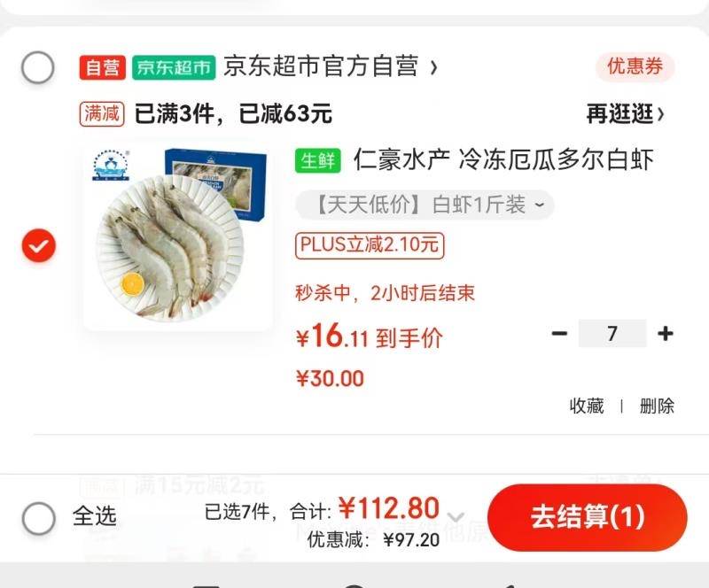The width and height of the screenshot is (709, 588).
Task: Tap 去结算(1) checkout button
Action: coord(588,517)
